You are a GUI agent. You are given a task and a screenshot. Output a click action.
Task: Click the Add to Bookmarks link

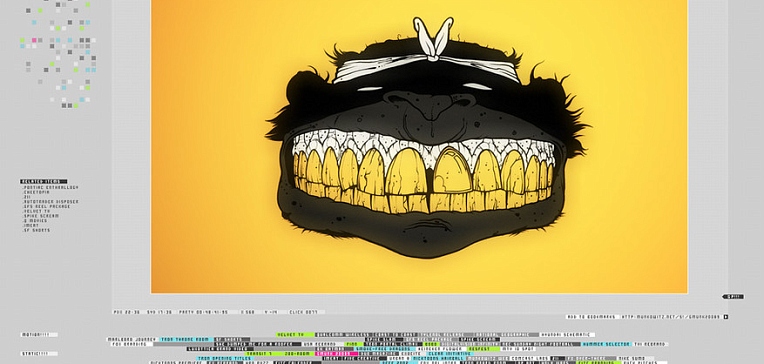click(x=592, y=317)
